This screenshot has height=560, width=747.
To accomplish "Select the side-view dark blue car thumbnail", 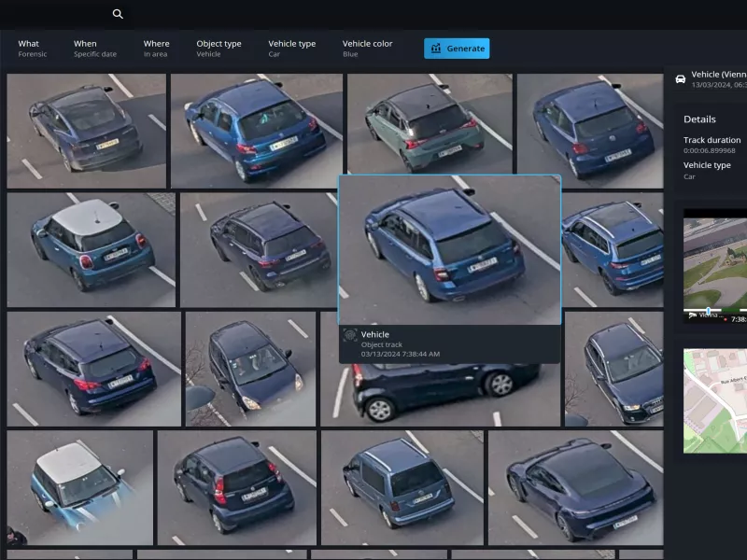I will point(440,395).
